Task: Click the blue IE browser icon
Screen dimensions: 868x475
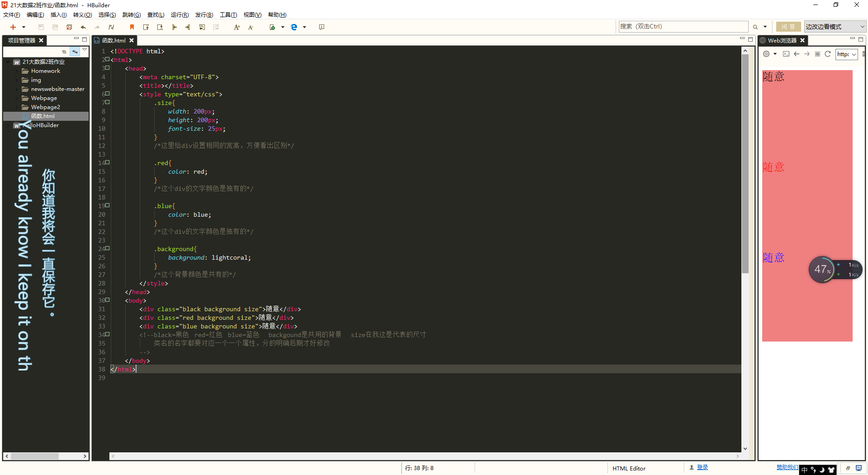Action: pos(294,27)
